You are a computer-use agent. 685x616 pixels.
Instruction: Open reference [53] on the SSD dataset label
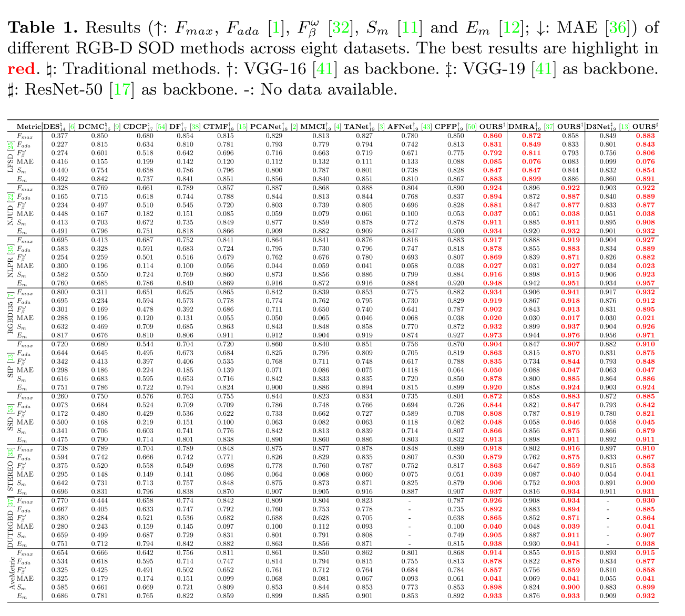[11, 408]
